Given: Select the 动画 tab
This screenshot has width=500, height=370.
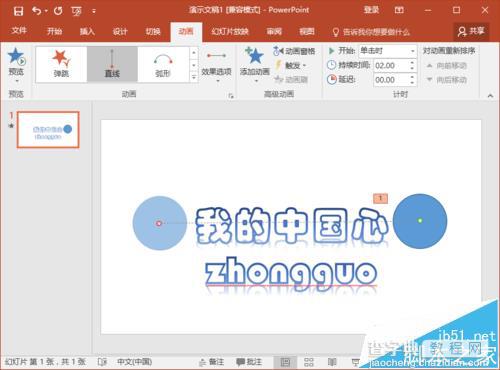Looking at the screenshot, I should (x=186, y=32).
